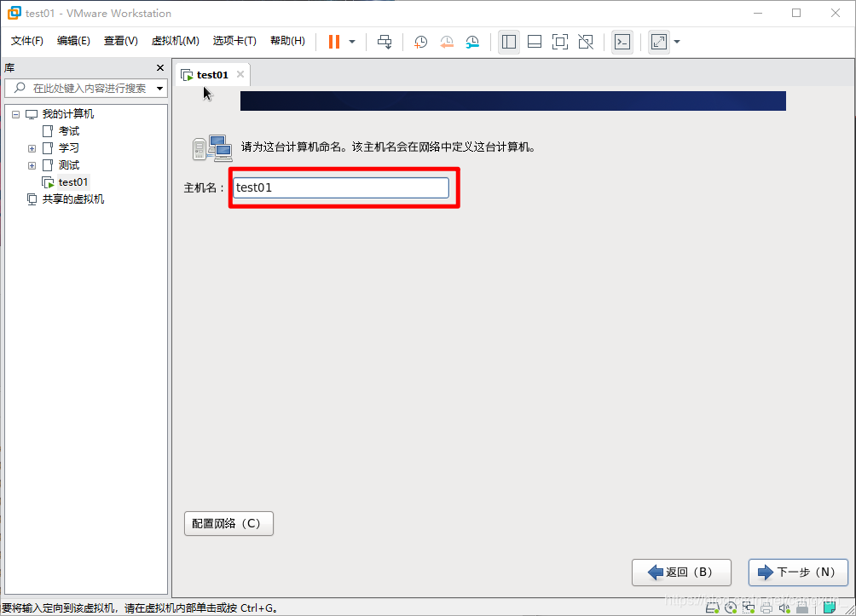856x616 pixels.
Task: Take a snapshot of this virtual machine
Action: tap(420, 42)
